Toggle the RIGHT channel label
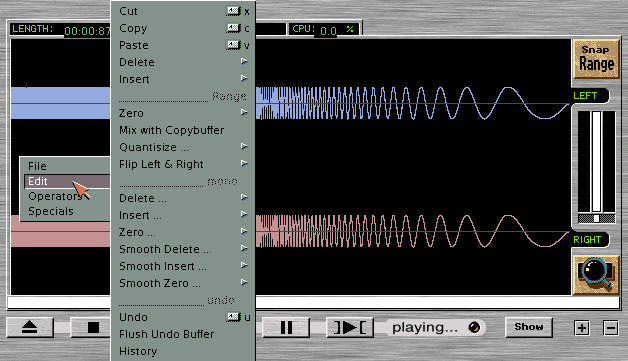 [x=587, y=240]
